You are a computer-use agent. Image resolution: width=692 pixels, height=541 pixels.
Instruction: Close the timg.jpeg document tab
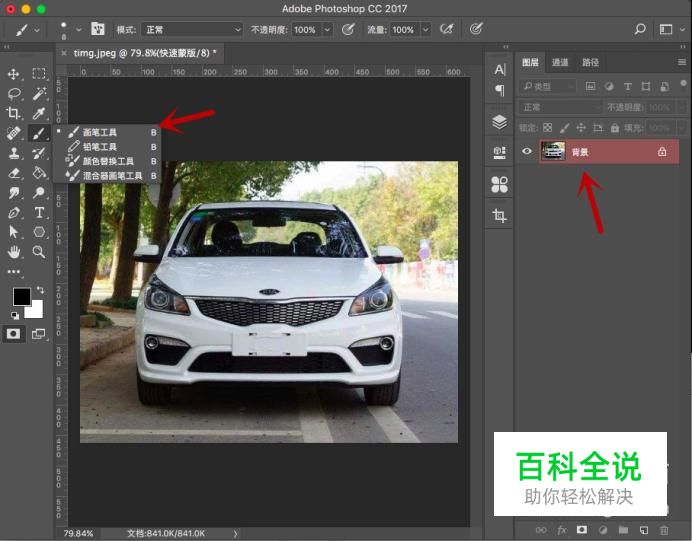click(x=64, y=53)
